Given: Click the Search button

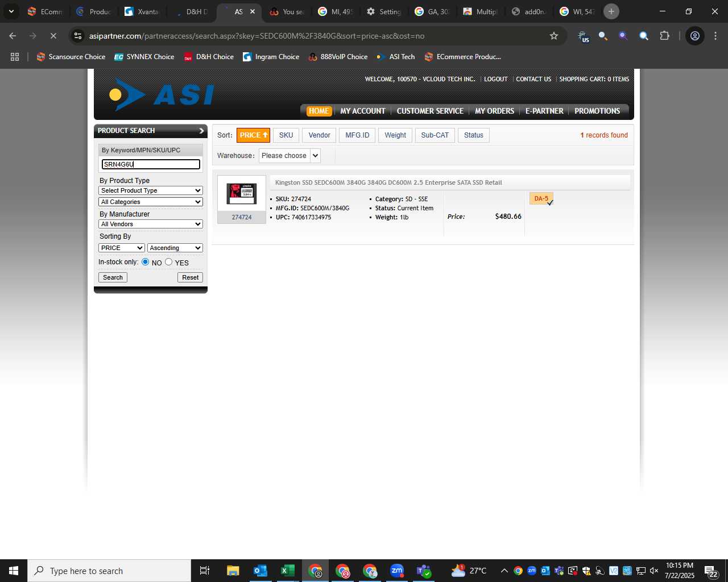Looking at the screenshot, I should 113,277.
